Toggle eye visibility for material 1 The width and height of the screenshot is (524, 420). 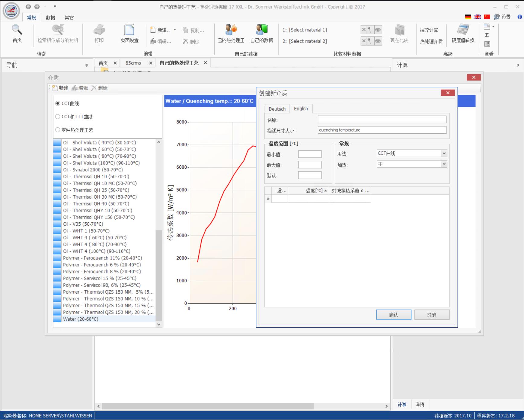click(x=378, y=30)
